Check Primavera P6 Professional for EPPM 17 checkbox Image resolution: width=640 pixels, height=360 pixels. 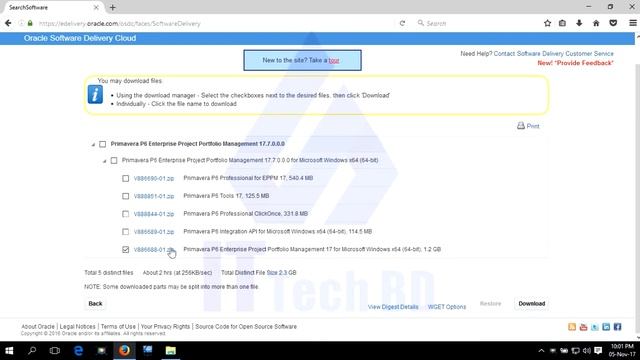tap(125, 178)
